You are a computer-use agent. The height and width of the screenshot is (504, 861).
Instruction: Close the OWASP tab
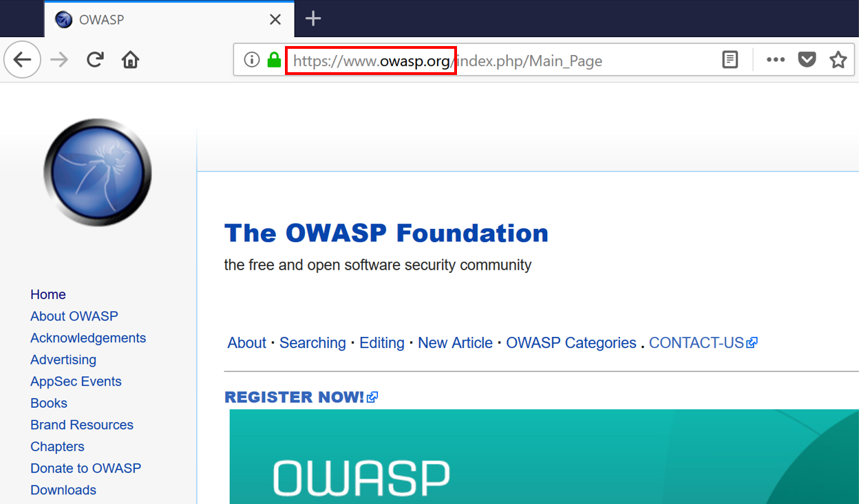tap(275, 19)
